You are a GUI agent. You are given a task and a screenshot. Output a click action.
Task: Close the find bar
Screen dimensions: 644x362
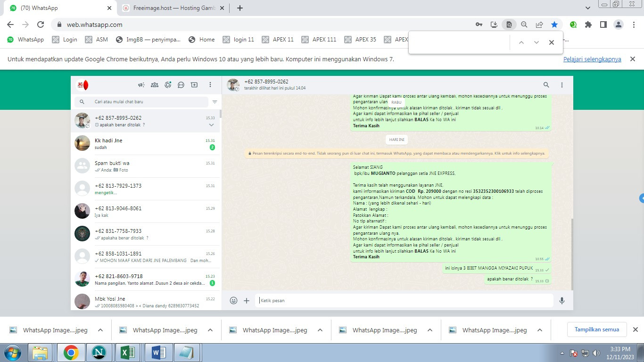(551, 42)
